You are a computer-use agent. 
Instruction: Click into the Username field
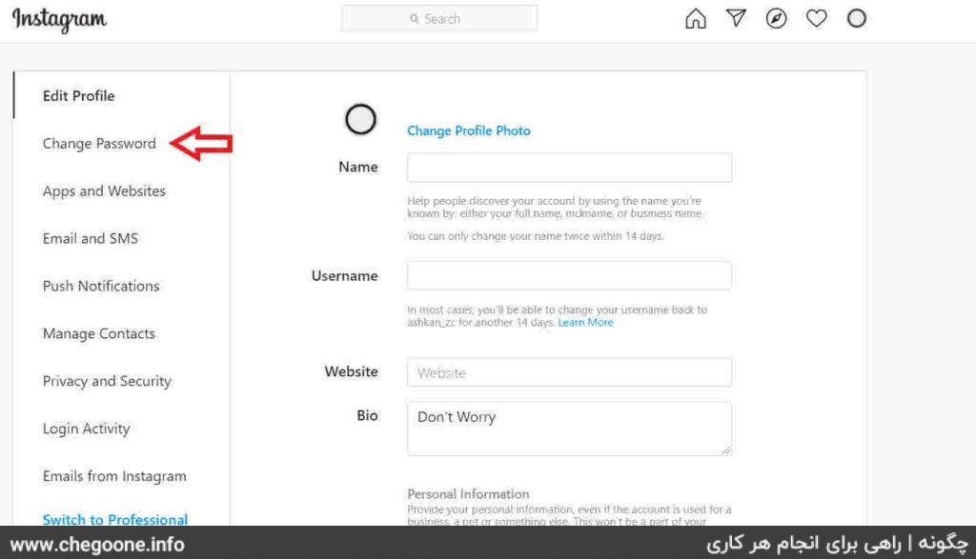coord(570,275)
